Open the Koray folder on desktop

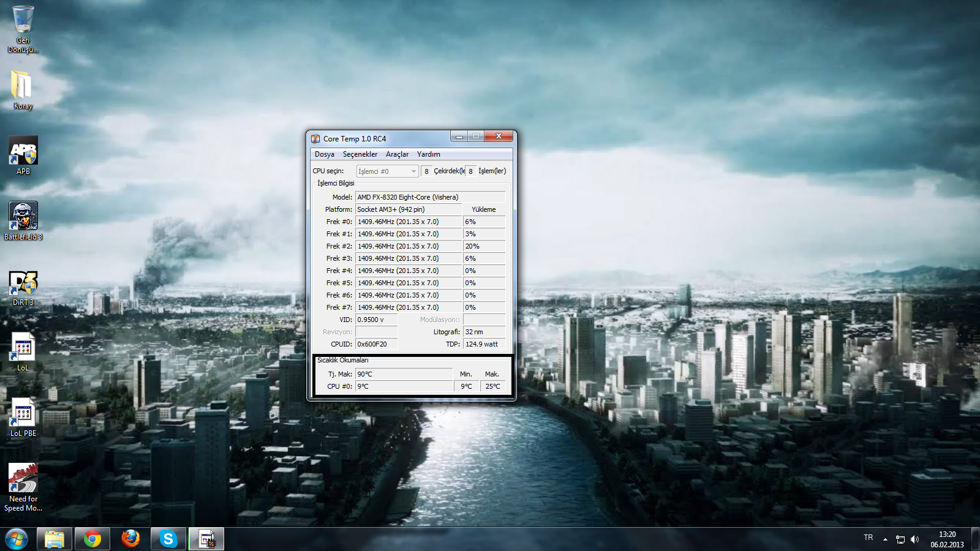[x=23, y=90]
